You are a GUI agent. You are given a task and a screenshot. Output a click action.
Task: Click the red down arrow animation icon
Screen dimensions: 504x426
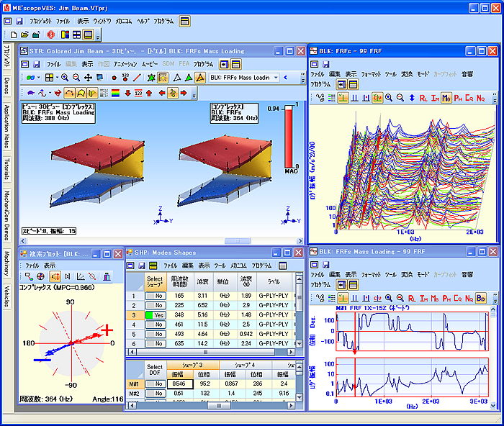coord(127,92)
